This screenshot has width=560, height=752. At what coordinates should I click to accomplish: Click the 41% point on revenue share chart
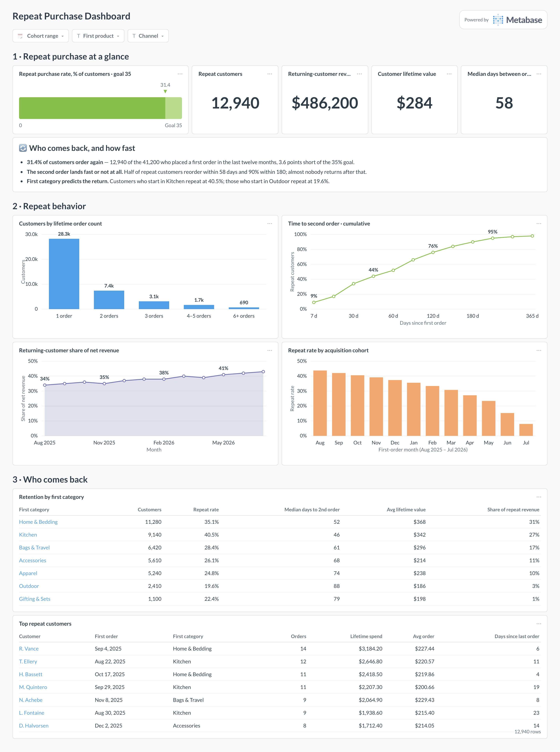pyautogui.click(x=223, y=374)
